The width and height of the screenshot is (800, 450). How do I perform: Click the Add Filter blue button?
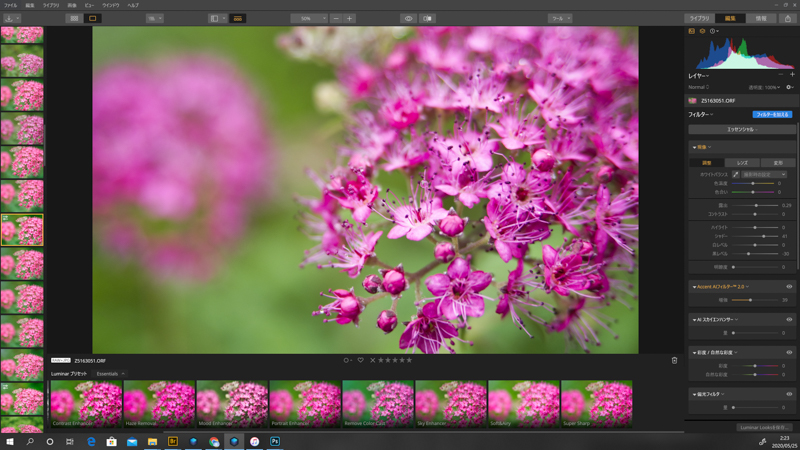[772, 114]
